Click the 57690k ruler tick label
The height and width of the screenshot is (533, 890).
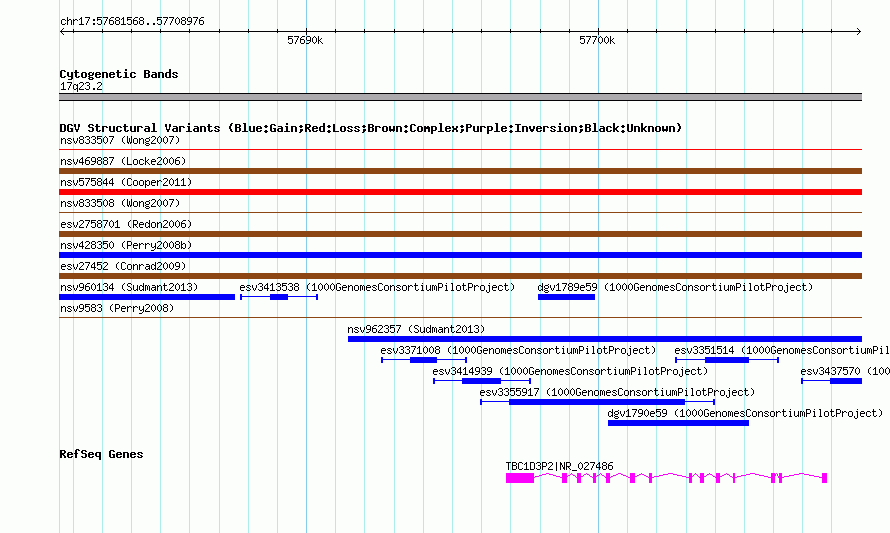click(x=305, y=40)
